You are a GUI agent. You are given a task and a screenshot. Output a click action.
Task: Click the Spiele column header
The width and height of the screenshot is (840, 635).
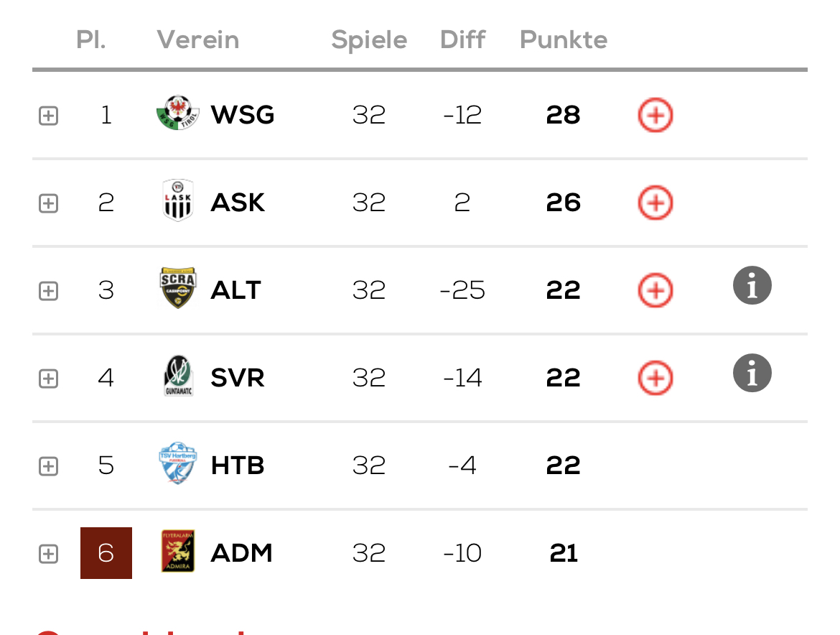tap(369, 40)
